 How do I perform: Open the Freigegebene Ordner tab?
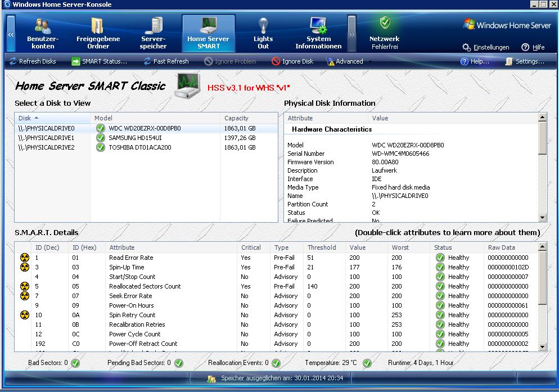click(98, 34)
